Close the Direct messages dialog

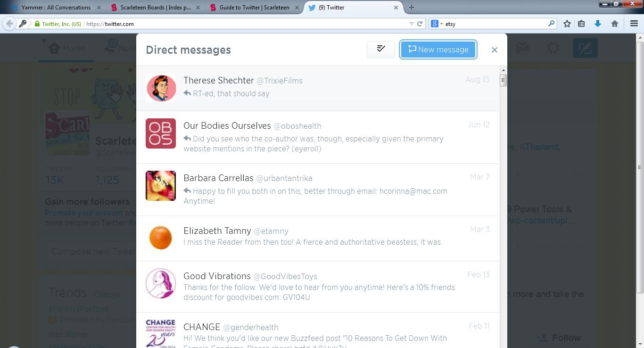(x=494, y=50)
